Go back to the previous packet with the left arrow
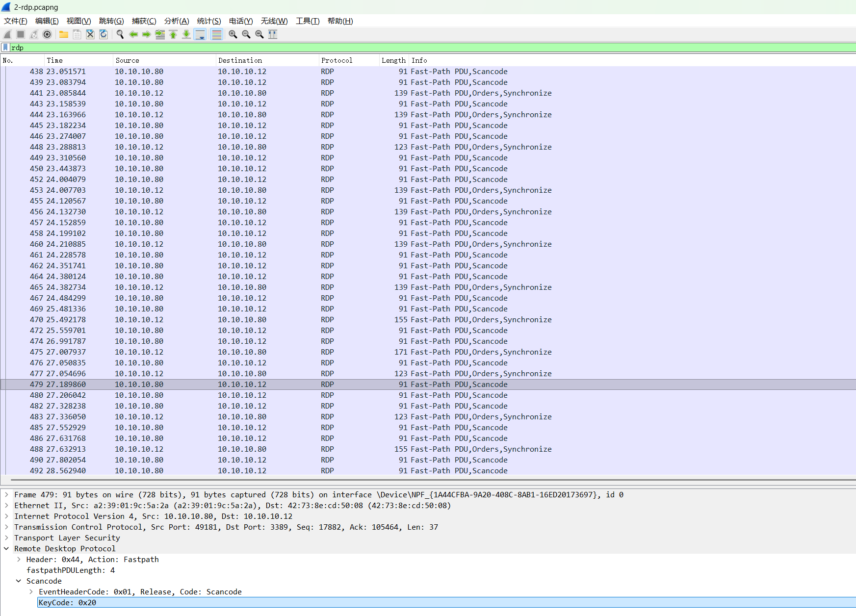The height and width of the screenshot is (616, 856). [133, 34]
